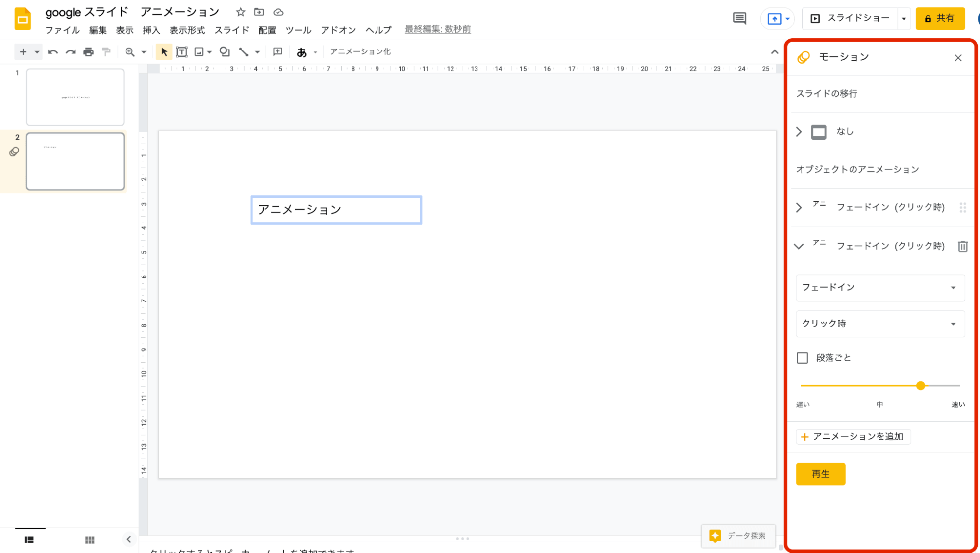980x553 pixels.
Task: Open the 編集 menu
Action: click(98, 30)
